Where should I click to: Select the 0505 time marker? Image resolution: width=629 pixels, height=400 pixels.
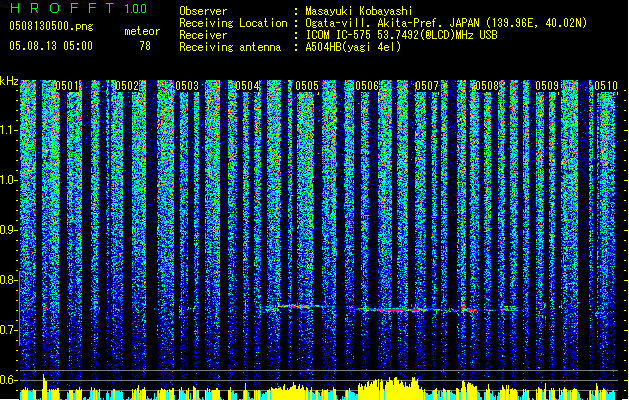(307, 87)
